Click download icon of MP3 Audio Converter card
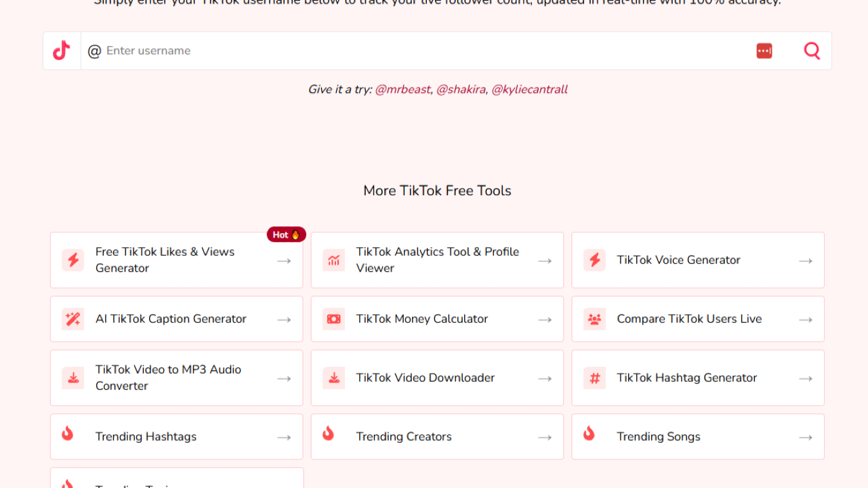Screen dimensions: 868x488 click(x=73, y=378)
